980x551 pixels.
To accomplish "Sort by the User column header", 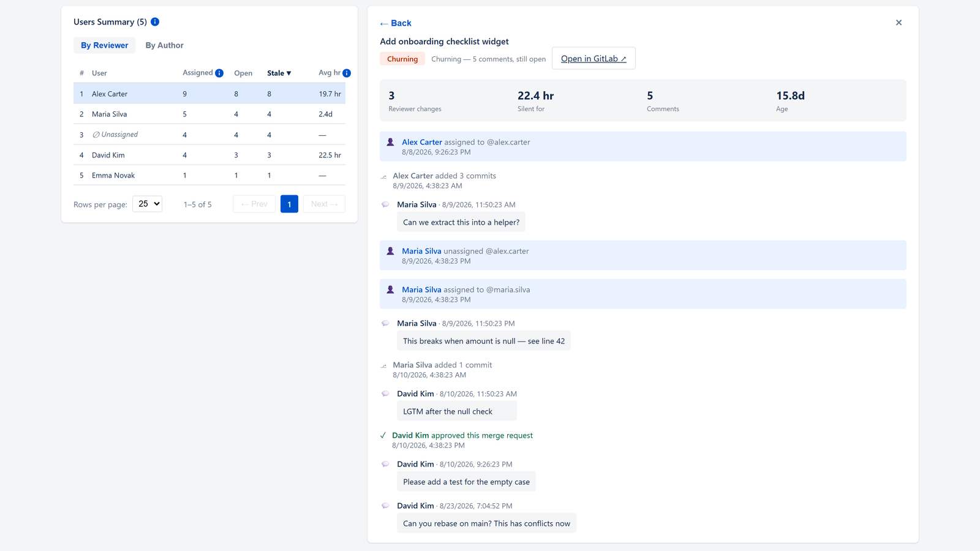I will [99, 73].
